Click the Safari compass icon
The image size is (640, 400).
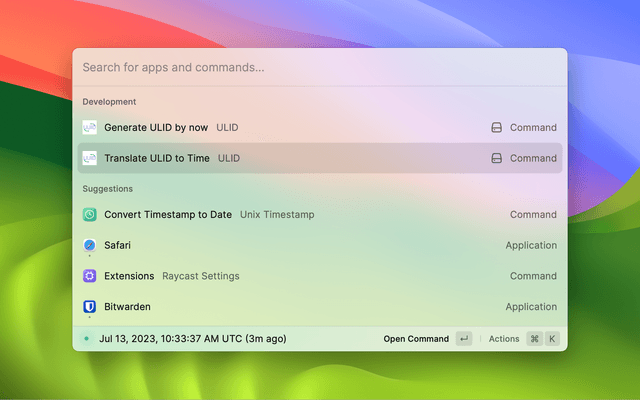(89, 245)
